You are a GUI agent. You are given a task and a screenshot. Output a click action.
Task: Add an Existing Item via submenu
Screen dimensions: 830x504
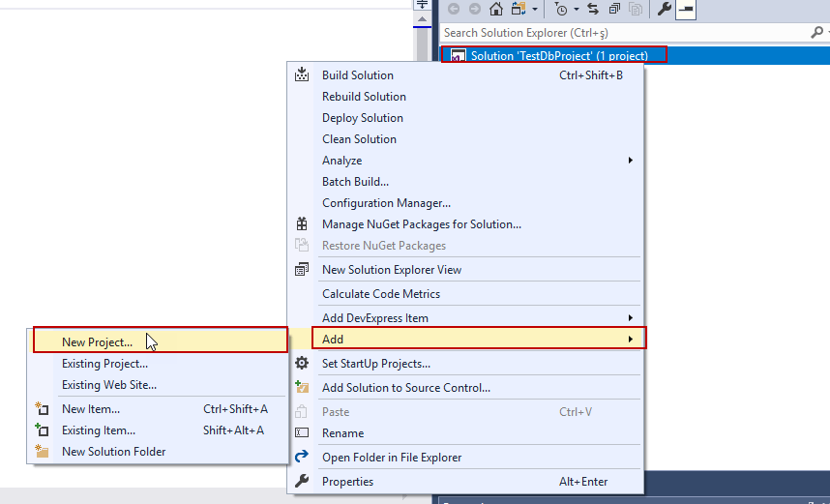click(158, 430)
